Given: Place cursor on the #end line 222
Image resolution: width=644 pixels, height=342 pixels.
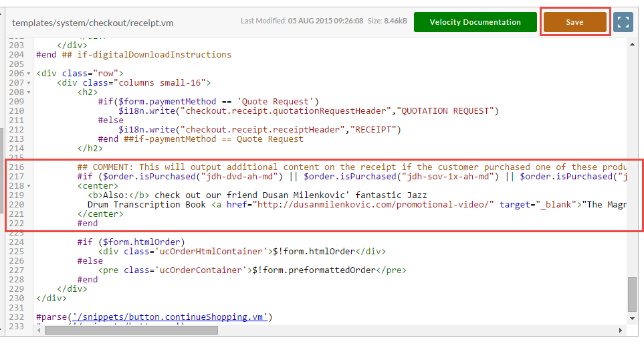Looking at the screenshot, I should click(x=88, y=224).
